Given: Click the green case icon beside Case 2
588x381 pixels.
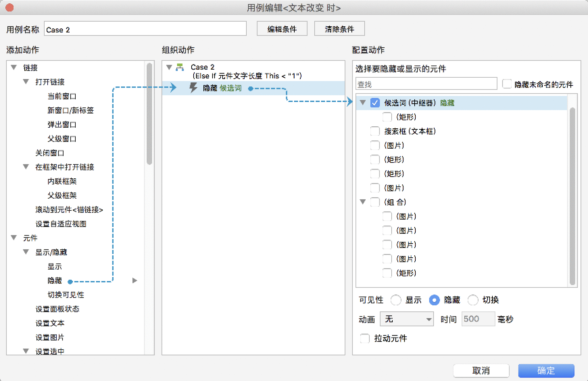Looking at the screenshot, I should 180,67.
